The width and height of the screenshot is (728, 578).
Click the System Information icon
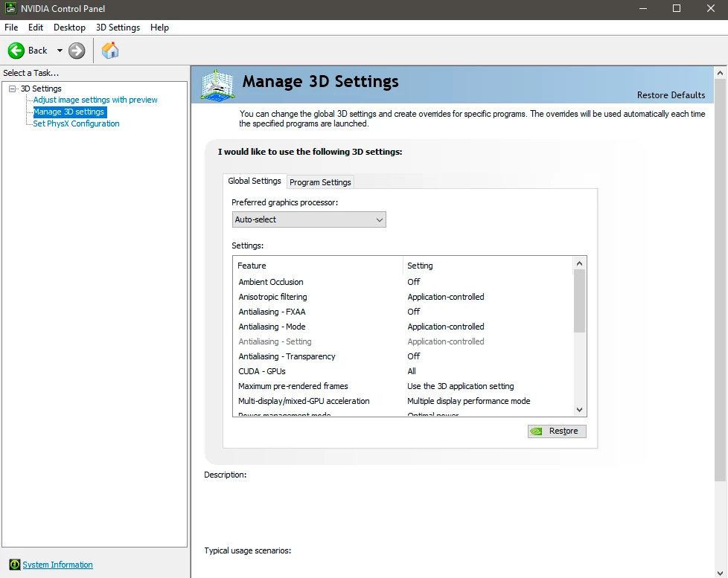15,565
